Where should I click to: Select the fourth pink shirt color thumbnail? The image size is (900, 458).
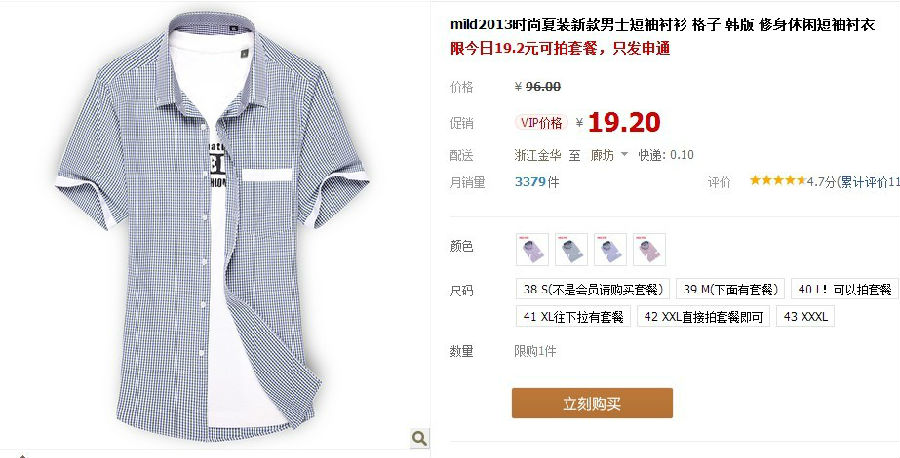coord(649,249)
